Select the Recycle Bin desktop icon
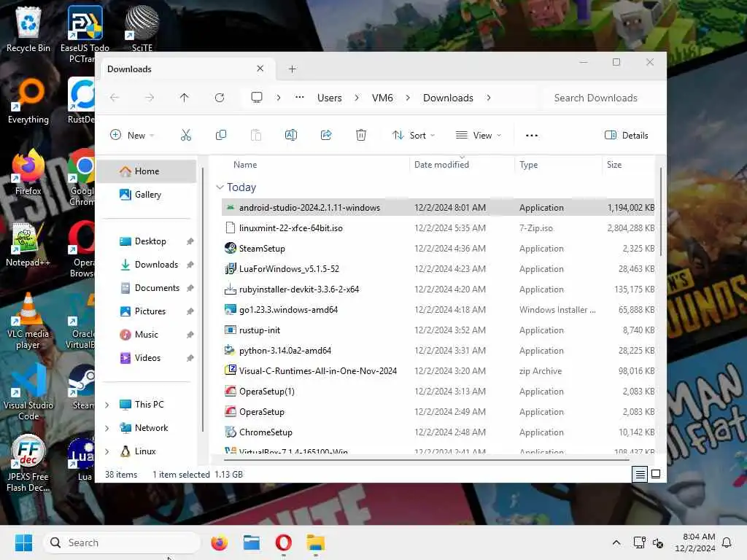This screenshot has height=560, width=747. pos(28,29)
